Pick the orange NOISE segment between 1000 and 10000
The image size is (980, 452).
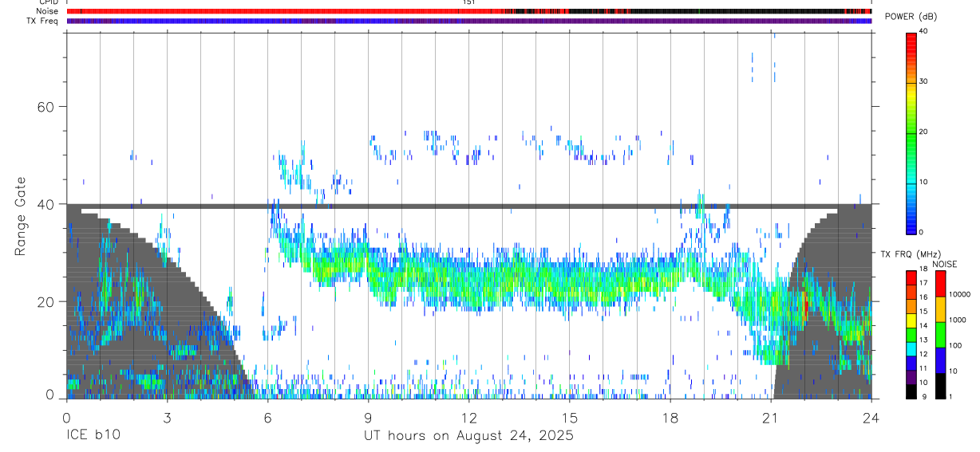pos(940,309)
